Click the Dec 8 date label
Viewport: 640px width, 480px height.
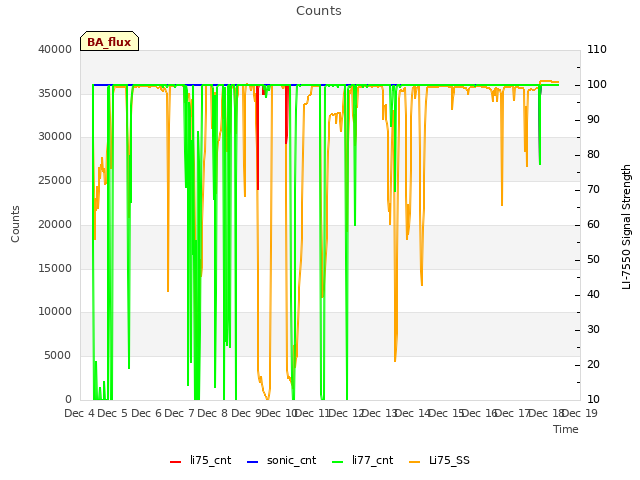point(213,413)
